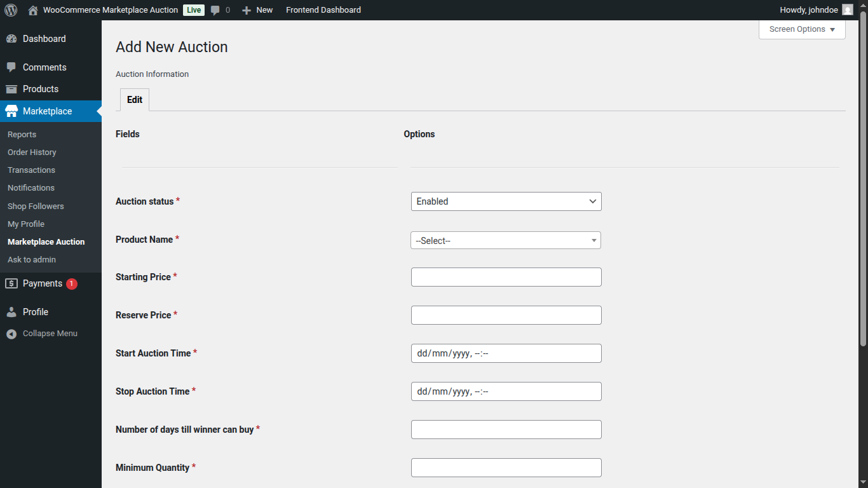Open the WordPress logo menu
Screen dimensions: 868x488
click(x=10, y=10)
